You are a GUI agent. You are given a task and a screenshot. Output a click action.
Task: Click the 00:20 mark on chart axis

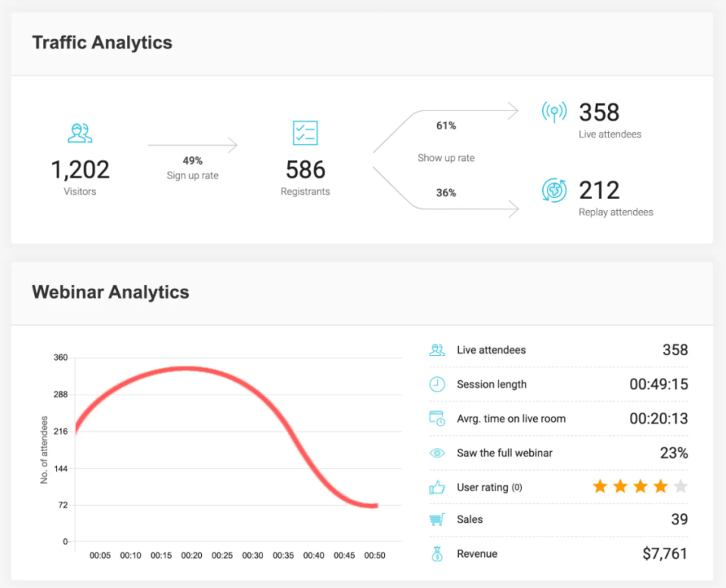coord(191,556)
